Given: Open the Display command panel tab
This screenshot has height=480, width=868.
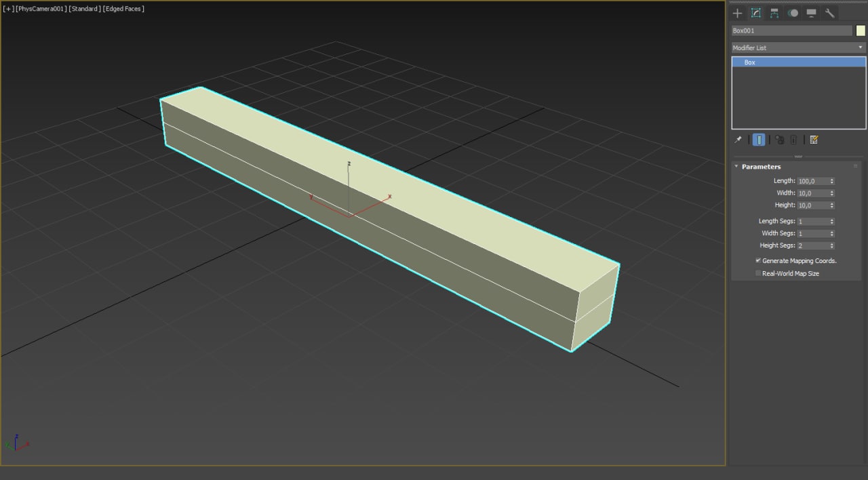Looking at the screenshot, I should [x=811, y=13].
